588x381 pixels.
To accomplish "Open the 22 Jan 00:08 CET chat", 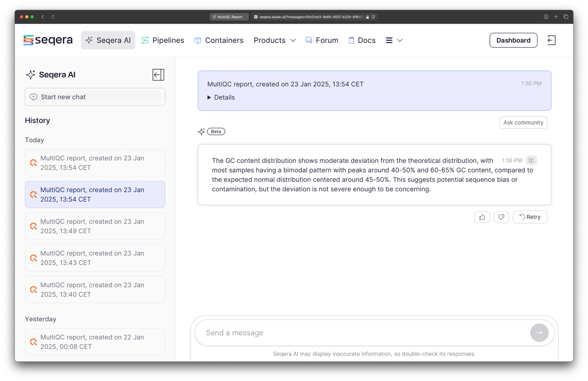I will [95, 342].
